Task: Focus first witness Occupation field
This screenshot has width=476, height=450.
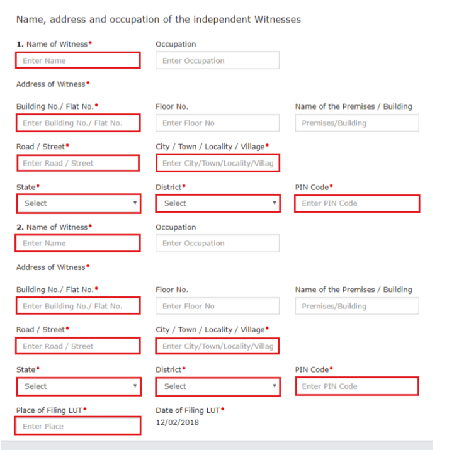Action: tap(217, 61)
